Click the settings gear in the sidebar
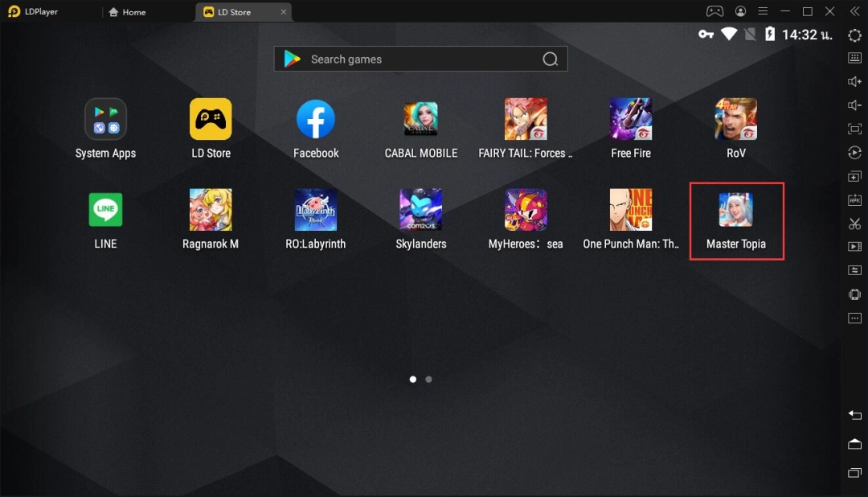Image resolution: width=868 pixels, height=497 pixels. click(x=854, y=35)
